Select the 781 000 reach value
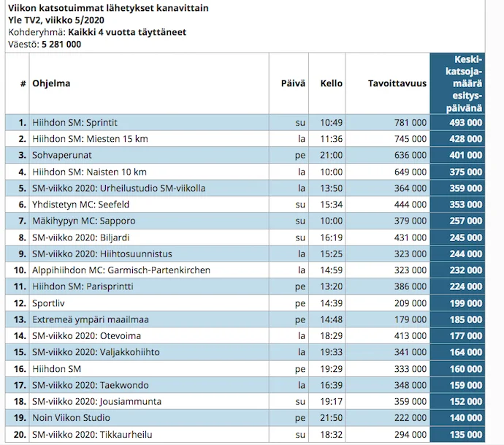 [x=410, y=122]
